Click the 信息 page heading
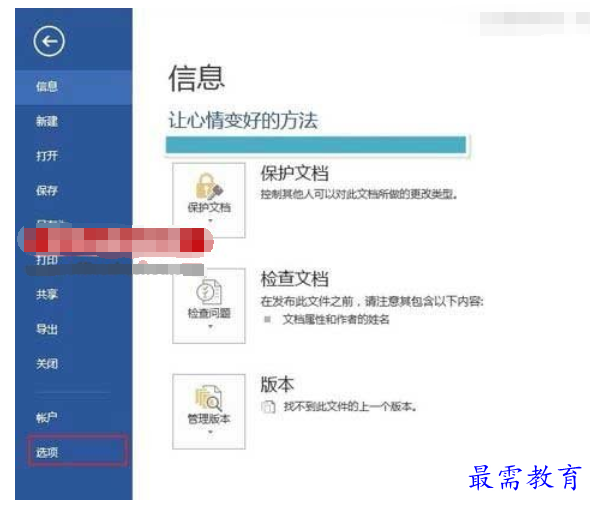590x509 pixels. (196, 78)
